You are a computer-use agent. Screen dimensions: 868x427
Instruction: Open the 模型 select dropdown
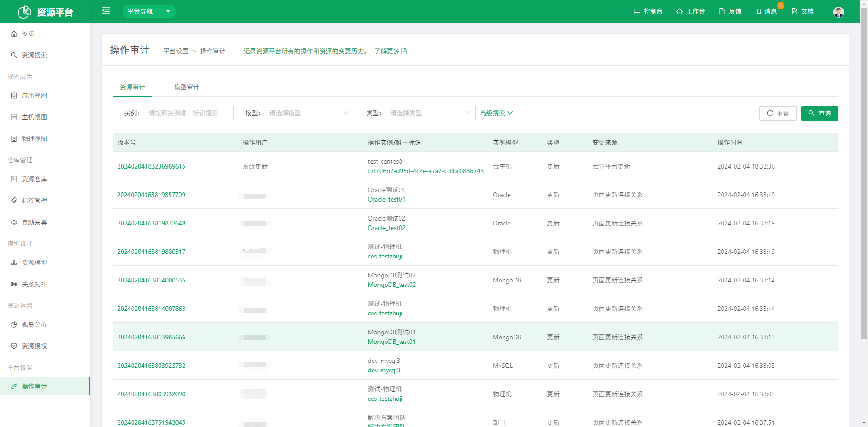point(309,113)
